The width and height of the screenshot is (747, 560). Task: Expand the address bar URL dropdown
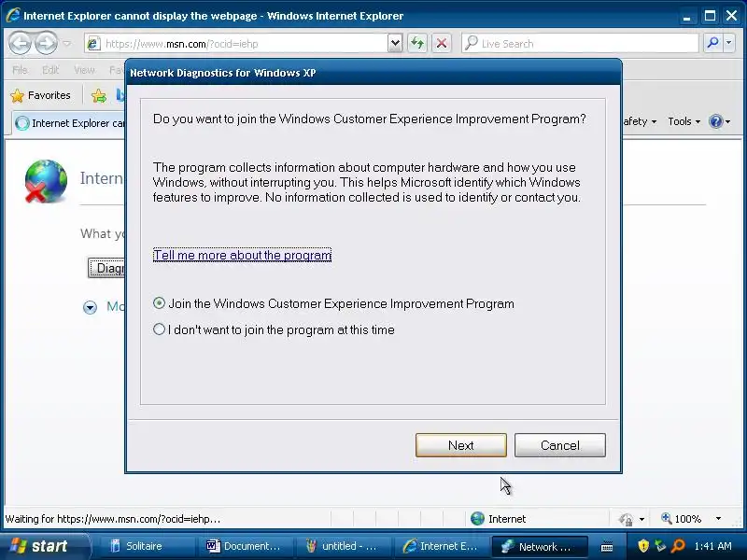(x=394, y=44)
